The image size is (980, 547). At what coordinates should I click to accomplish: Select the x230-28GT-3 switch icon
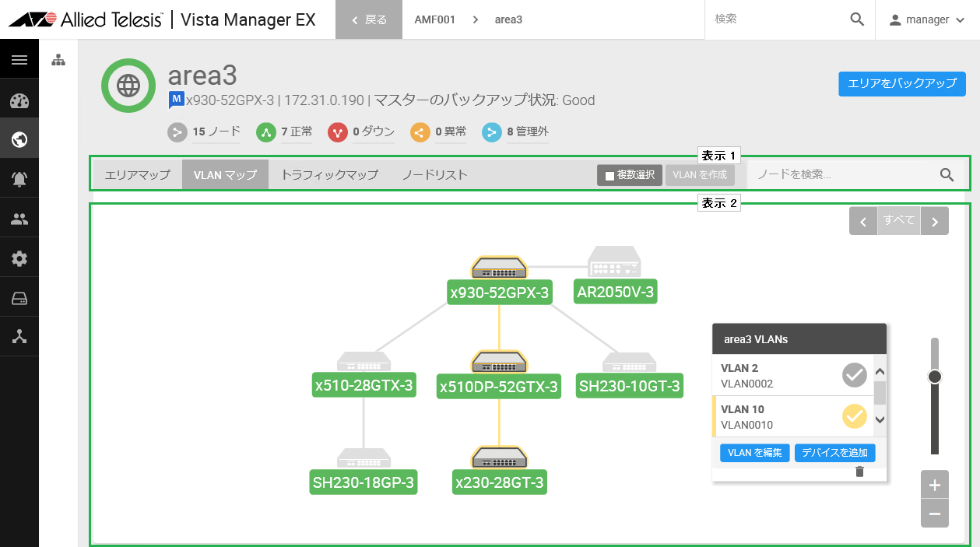pyautogui.click(x=499, y=458)
